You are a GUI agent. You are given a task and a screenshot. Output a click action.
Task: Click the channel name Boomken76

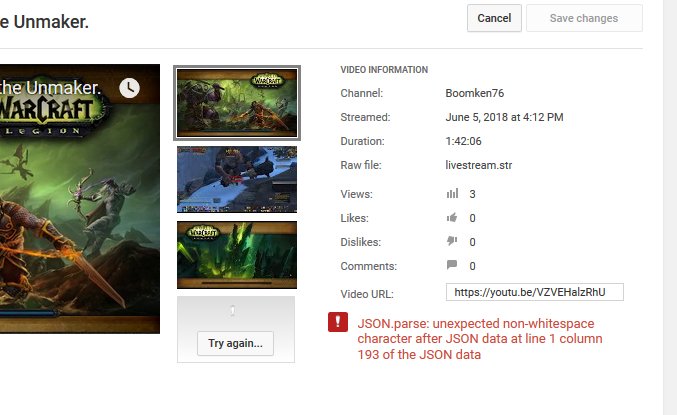coord(475,93)
